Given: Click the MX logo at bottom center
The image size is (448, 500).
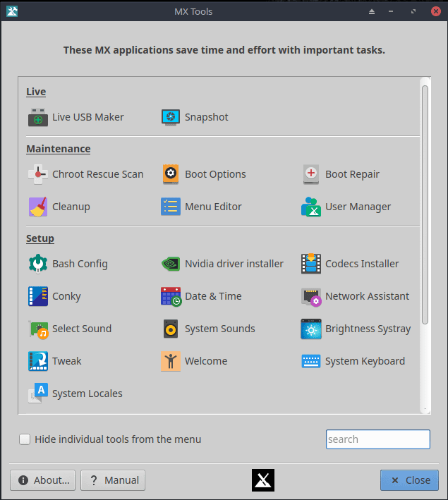Looking at the screenshot, I should click(x=263, y=480).
